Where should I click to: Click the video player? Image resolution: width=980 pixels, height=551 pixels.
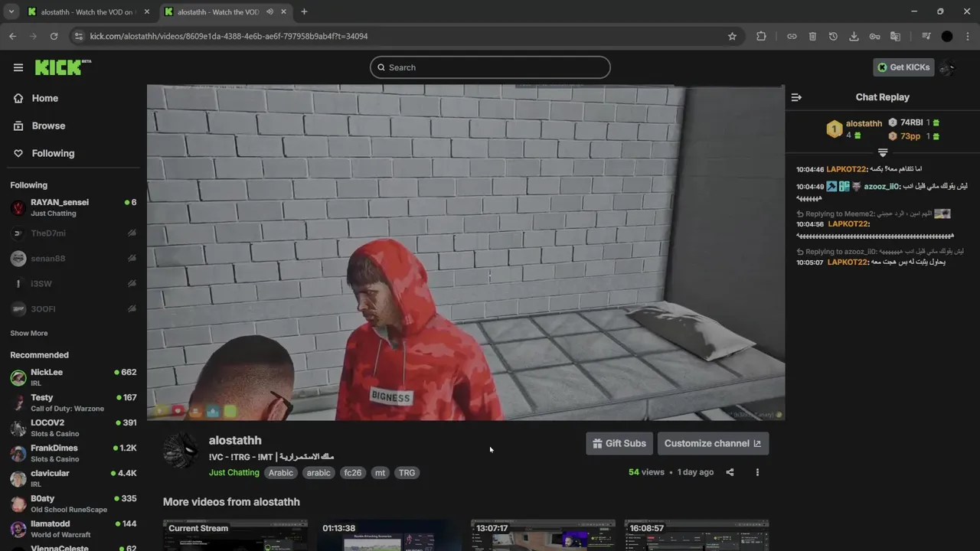click(465, 253)
